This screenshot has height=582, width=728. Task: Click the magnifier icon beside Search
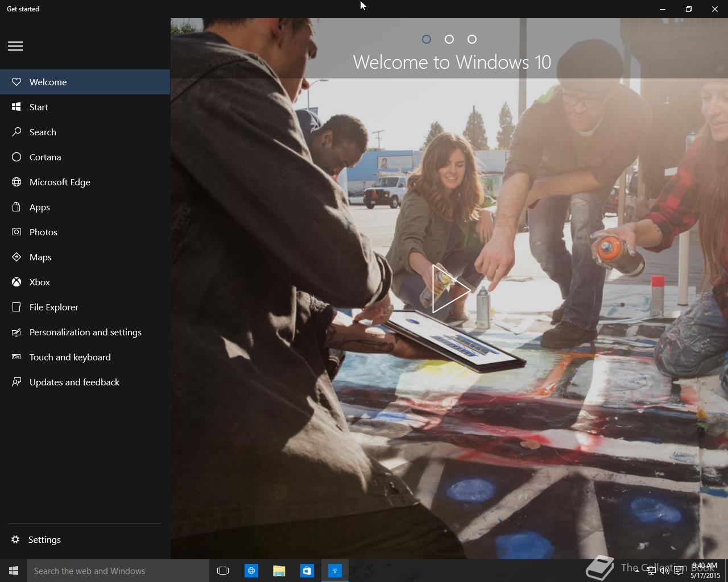(16, 132)
